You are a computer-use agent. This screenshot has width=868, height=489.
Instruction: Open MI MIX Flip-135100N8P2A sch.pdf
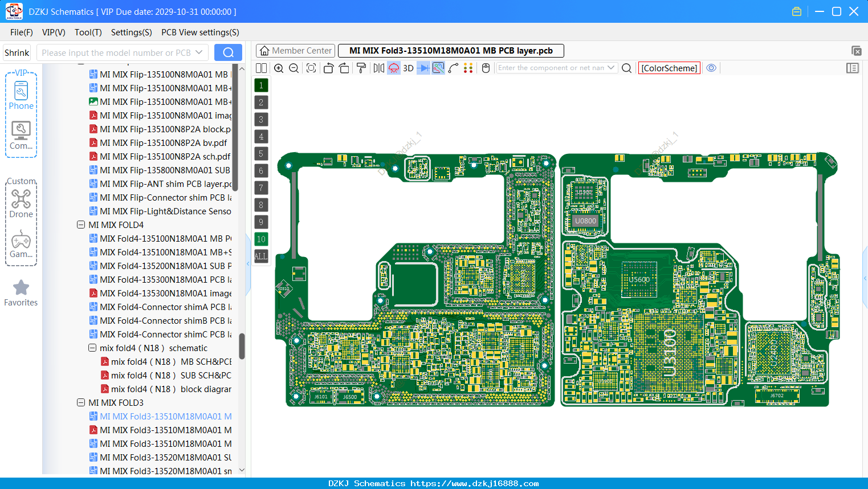160,157
